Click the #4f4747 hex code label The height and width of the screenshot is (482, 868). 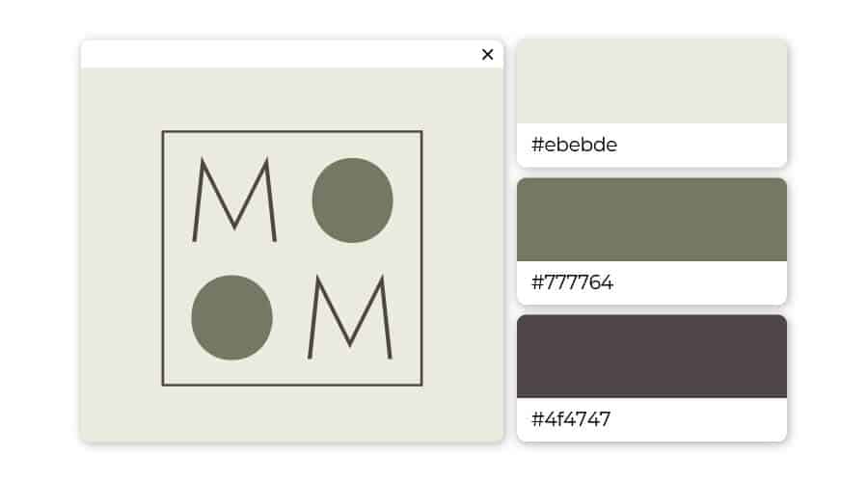pos(571,419)
